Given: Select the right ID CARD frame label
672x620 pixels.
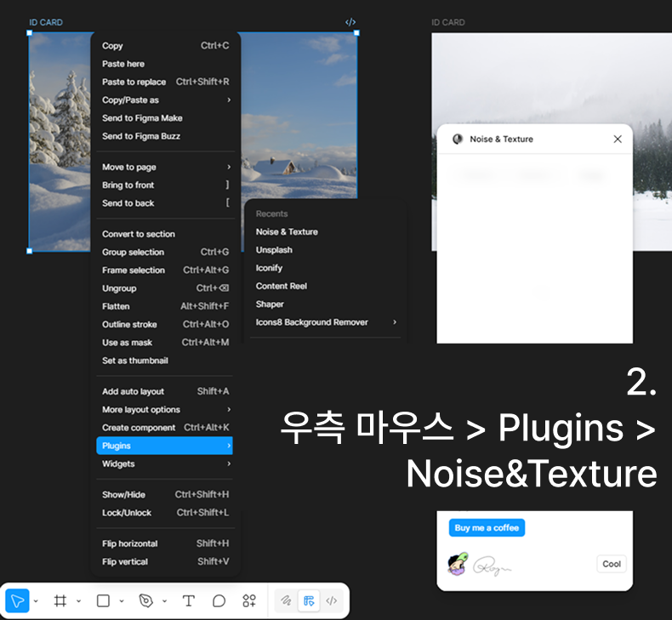Looking at the screenshot, I should [447, 22].
